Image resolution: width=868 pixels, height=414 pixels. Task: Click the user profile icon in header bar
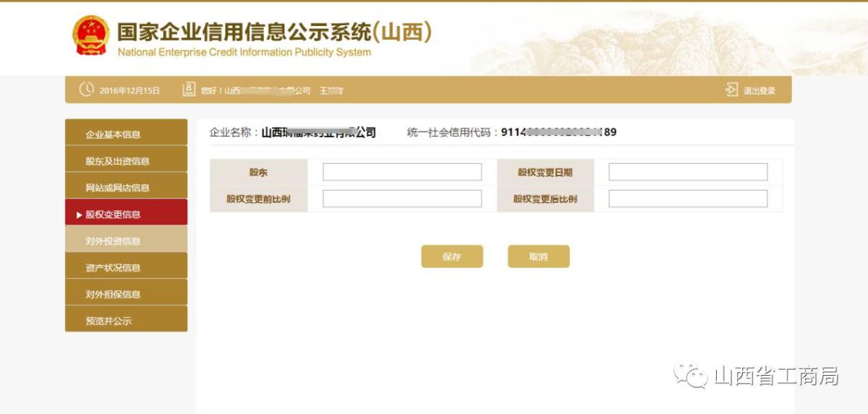tap(189, 90)
